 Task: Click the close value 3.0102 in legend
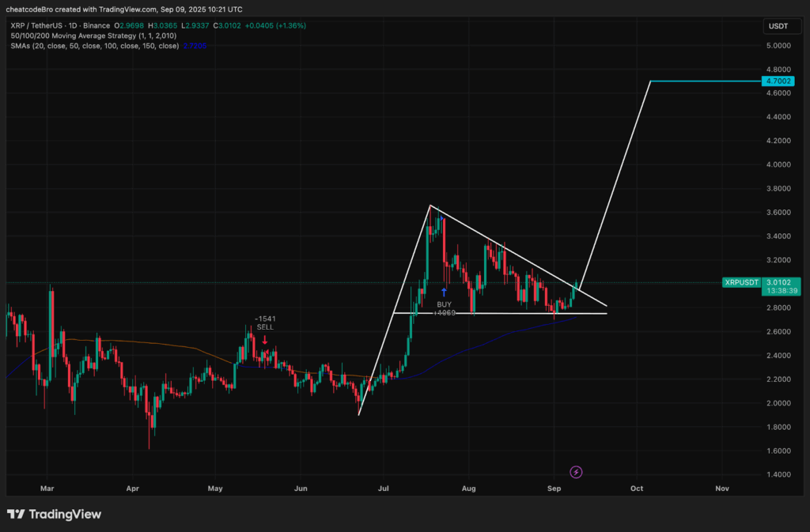coord(225,25)
